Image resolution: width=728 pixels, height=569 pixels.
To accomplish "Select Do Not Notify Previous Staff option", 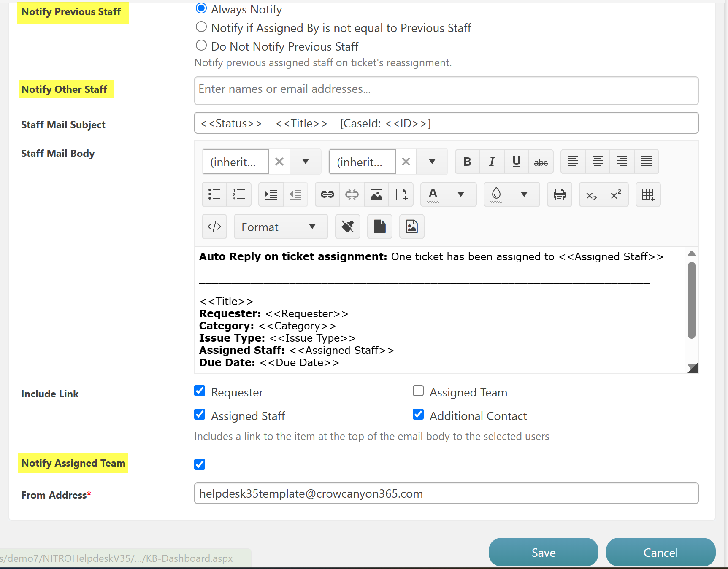I will [201, 46].
